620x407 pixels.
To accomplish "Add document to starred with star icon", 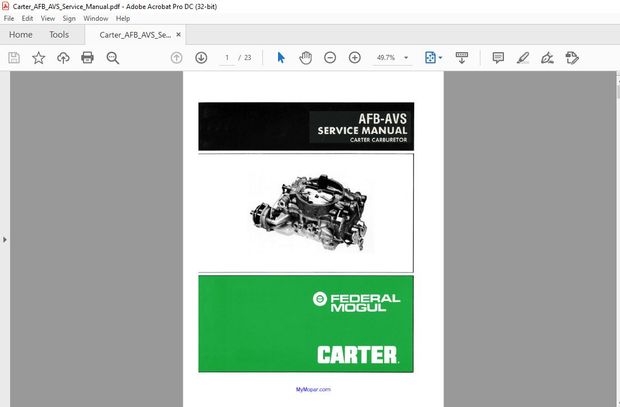I will point(38,58).
